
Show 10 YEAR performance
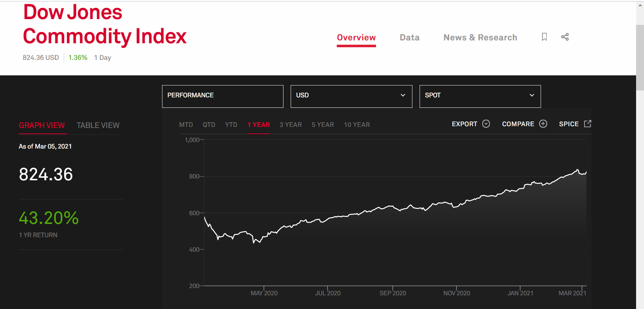pyautogui.click(x=357, y=125)
